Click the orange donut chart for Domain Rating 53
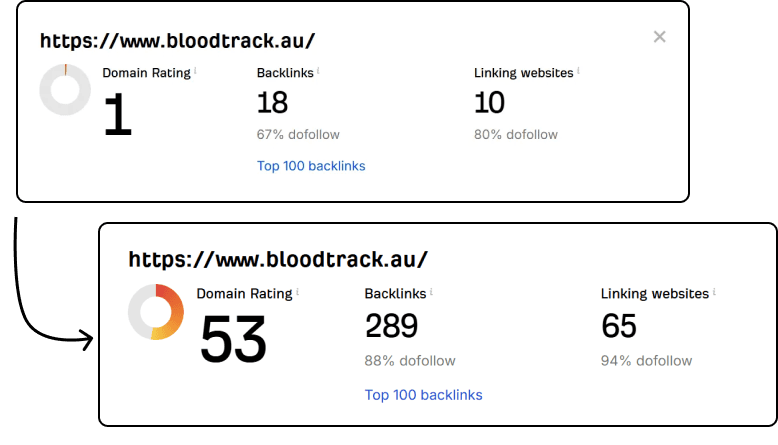The width and height of the screenshot is (778, 445). coord(155,312)
